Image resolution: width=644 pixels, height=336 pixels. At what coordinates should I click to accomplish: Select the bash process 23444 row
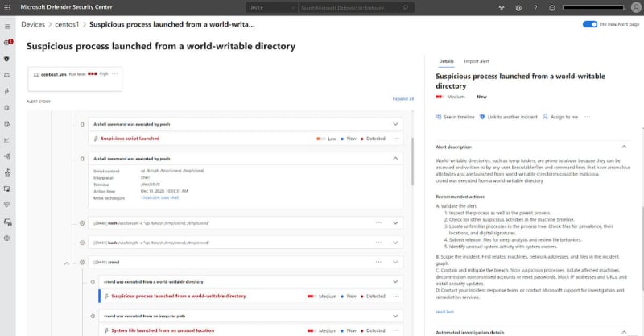point(246,243)
